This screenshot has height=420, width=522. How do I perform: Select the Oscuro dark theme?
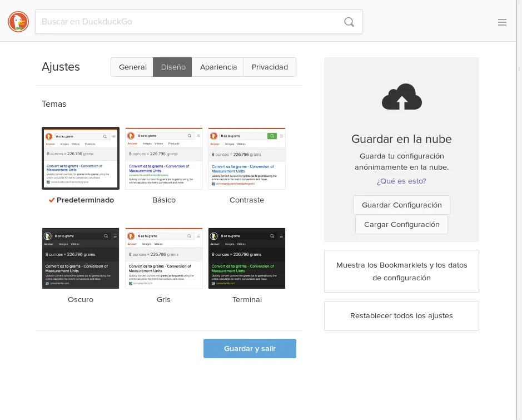(x=81, y=258)
